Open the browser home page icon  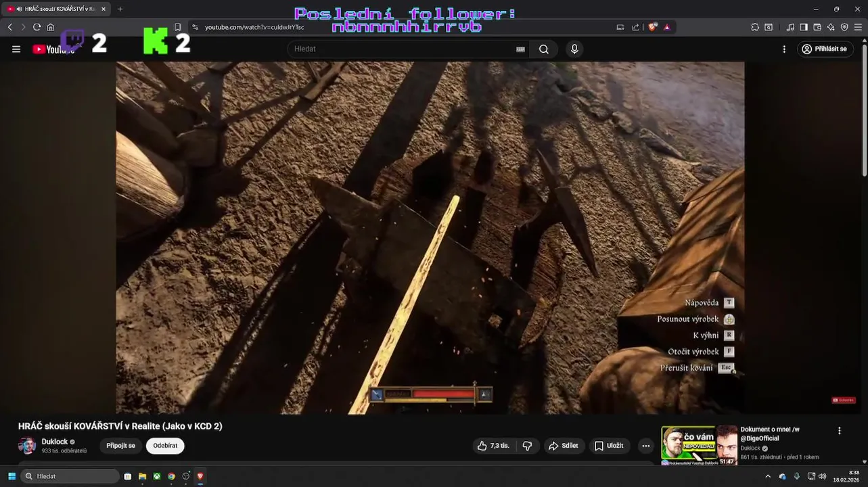(51, 27)
